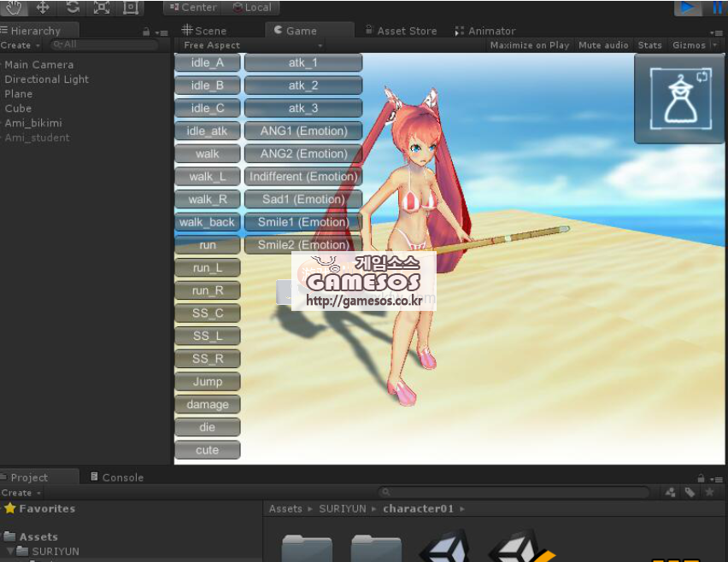Select Favorites in Project tree

coord(39,509)
